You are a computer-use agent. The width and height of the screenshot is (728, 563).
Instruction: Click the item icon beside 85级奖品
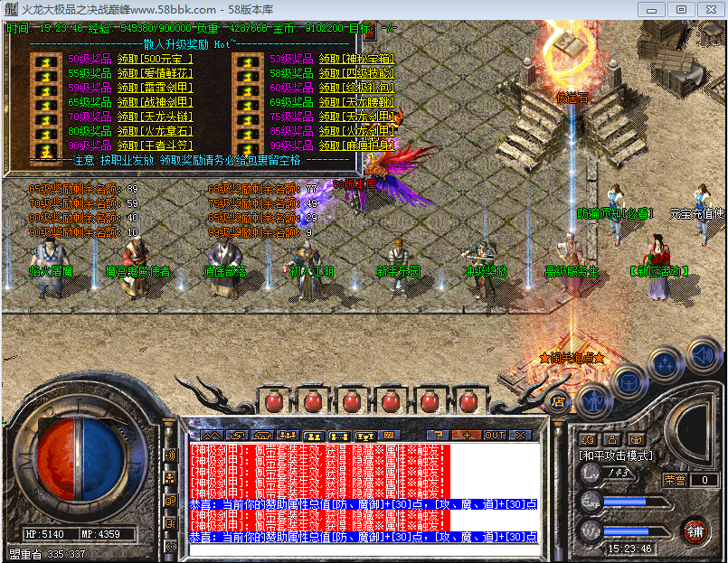pos(248,134)
